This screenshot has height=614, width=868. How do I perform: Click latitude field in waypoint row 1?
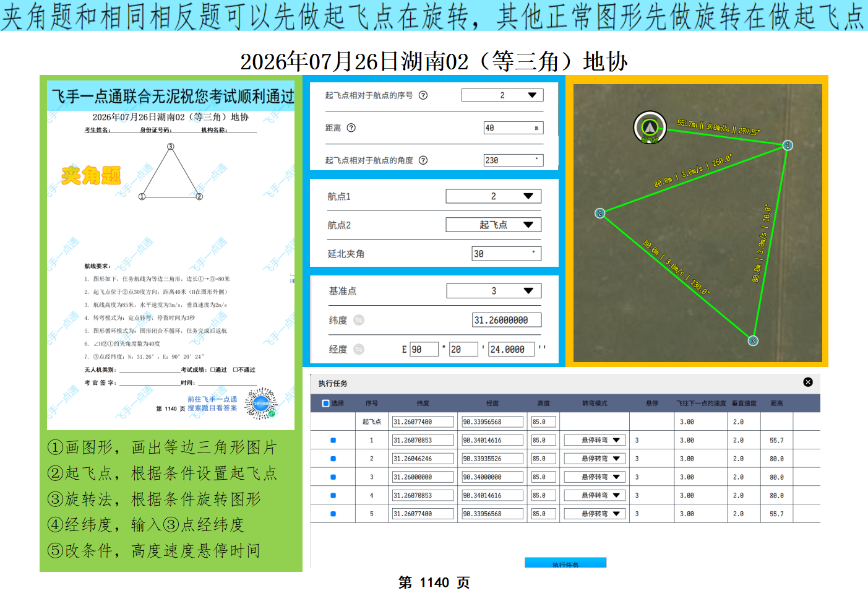[x=423, y=441]
